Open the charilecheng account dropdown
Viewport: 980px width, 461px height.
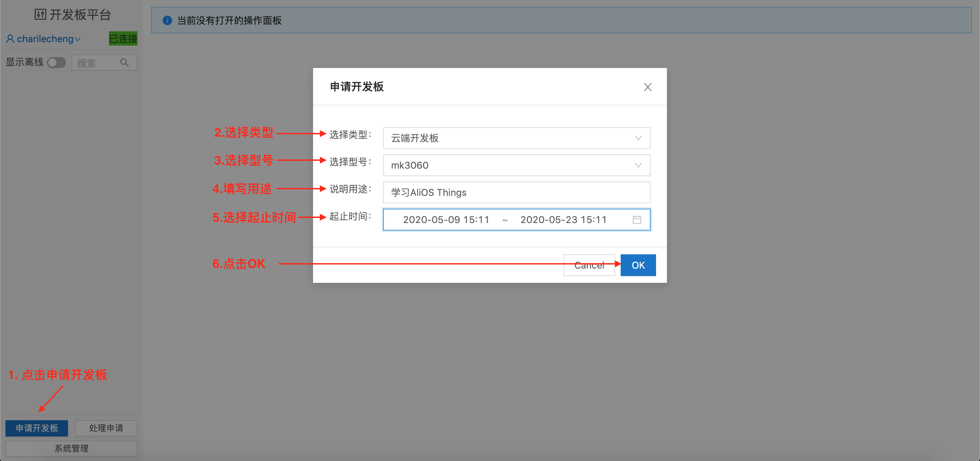[x=48, y=39]
